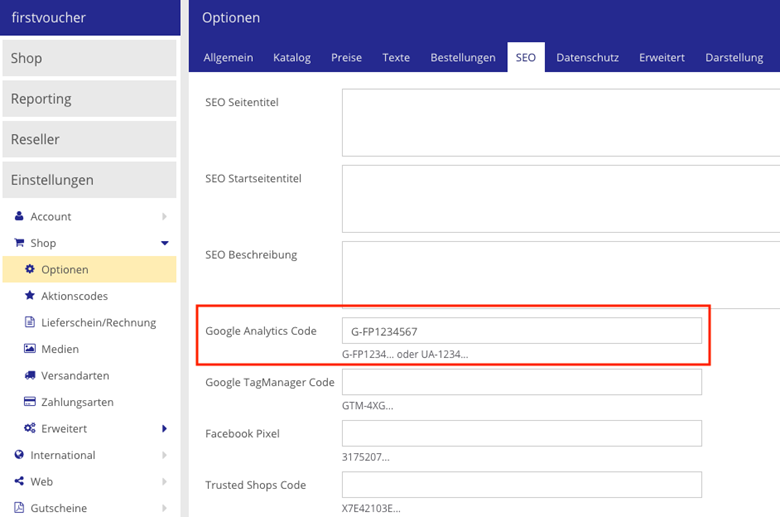Click the Erweitert gears icon in sidebar
The width and height of the screenshot is (780, 517).
30,428
